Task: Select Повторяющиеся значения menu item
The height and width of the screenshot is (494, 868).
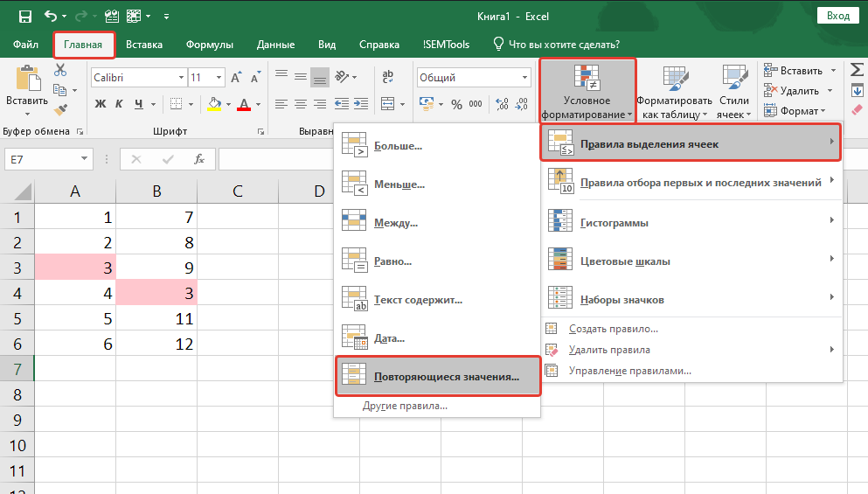Action: pos(438,376)
